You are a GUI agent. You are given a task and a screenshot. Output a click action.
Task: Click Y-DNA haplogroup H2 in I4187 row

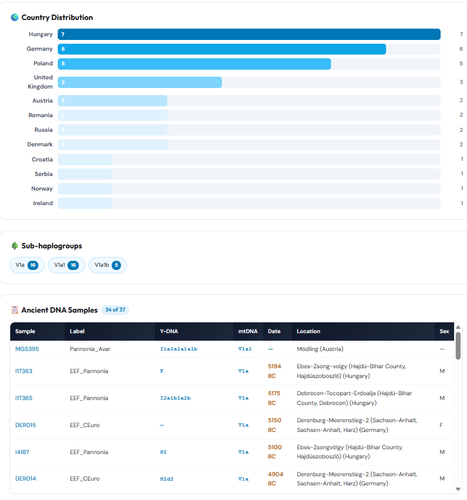pyautogui.click(x=163, y=452)
